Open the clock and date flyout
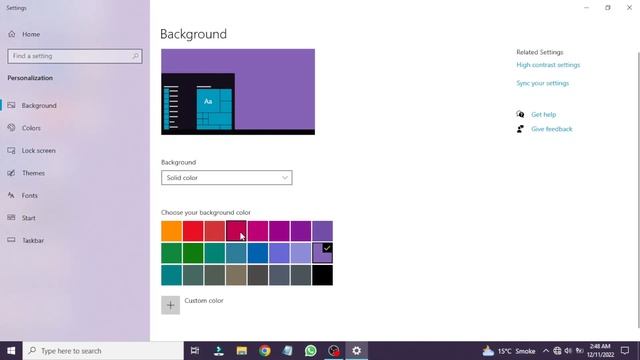The height and width of the screenshot is (360, 640). pyautogui.click(x=600, y=351)
